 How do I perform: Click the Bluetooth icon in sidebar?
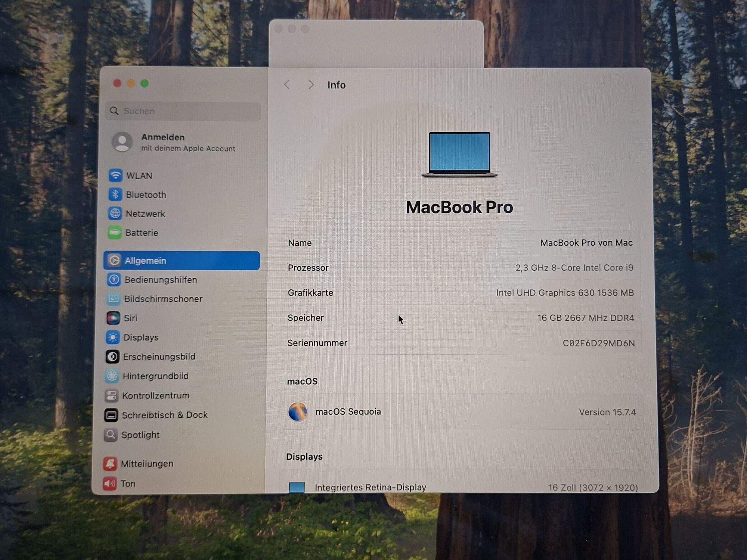[x=115, y=194]
